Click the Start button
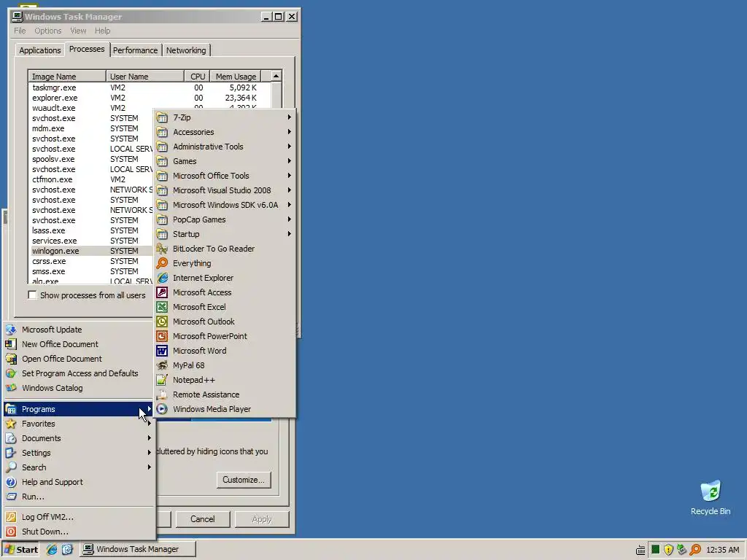 click(x=21, y=550)
